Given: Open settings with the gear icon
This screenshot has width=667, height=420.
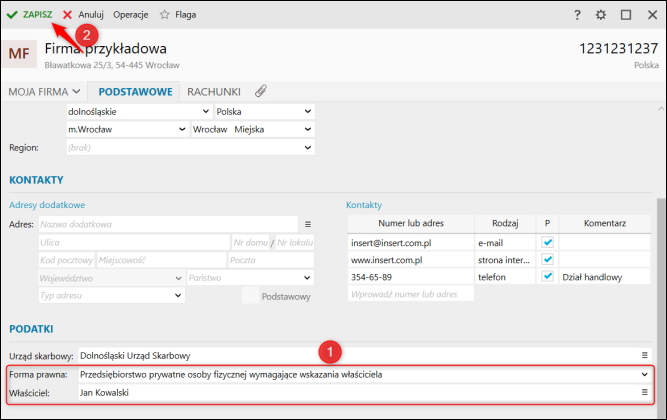Looking at the screenshot, I should pyautogui.click(x=601, y=15).
